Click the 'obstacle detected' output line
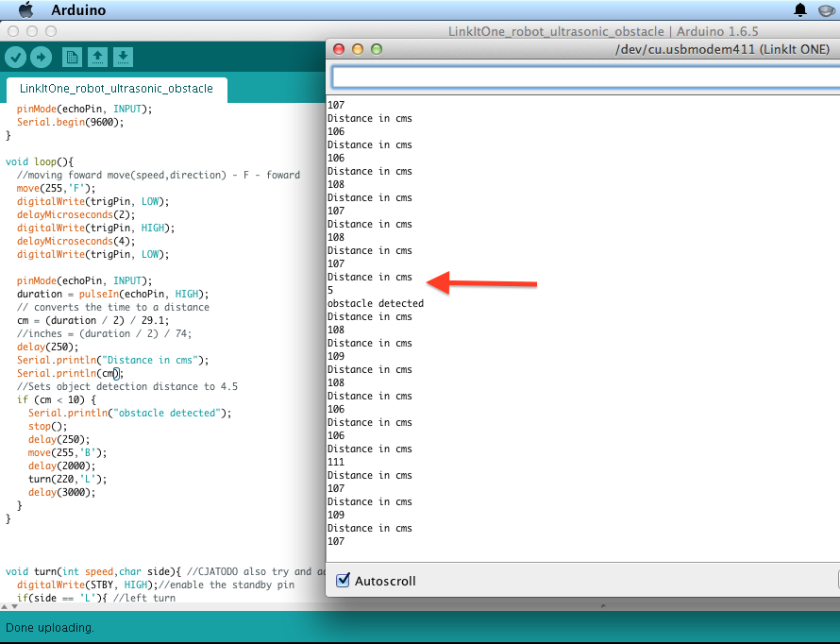Screen dimensions: 840x644 pyautogui.click(x=376, y=303)
